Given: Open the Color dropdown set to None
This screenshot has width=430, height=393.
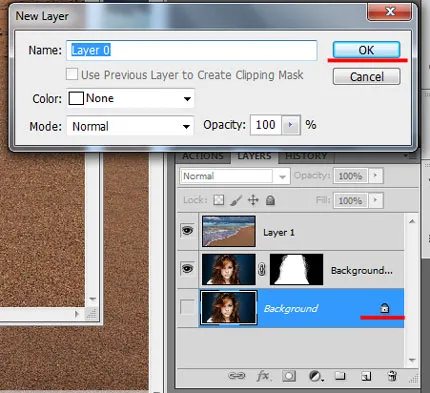Looking at the screenshot, I should click(x=130, y=98).
